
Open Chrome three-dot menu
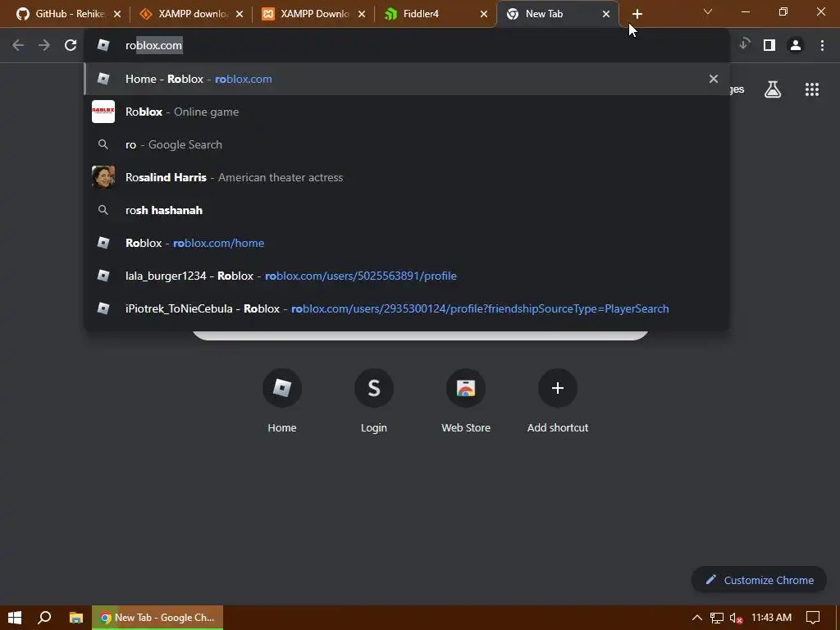tap(822, 46)
